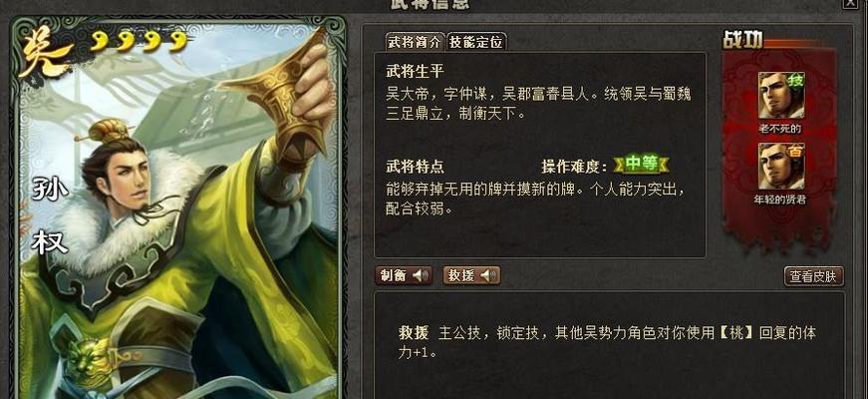
Task: Open the 武将简介 tab
Action: (415, 42)
